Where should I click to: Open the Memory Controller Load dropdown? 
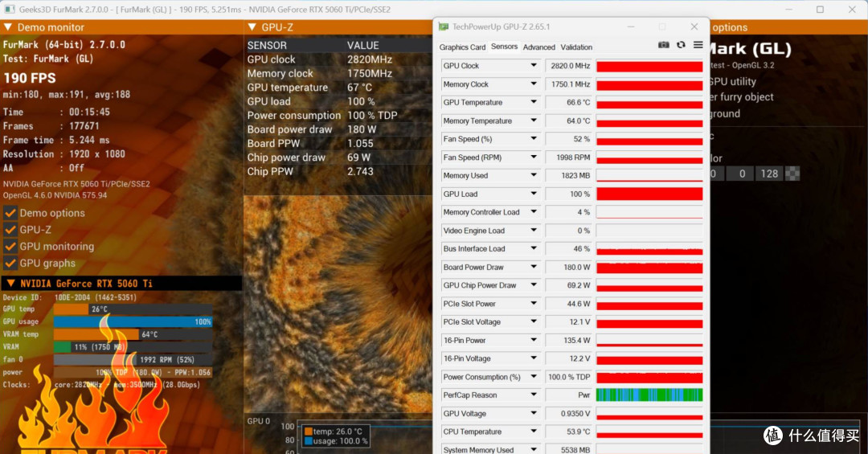(534, 212)
